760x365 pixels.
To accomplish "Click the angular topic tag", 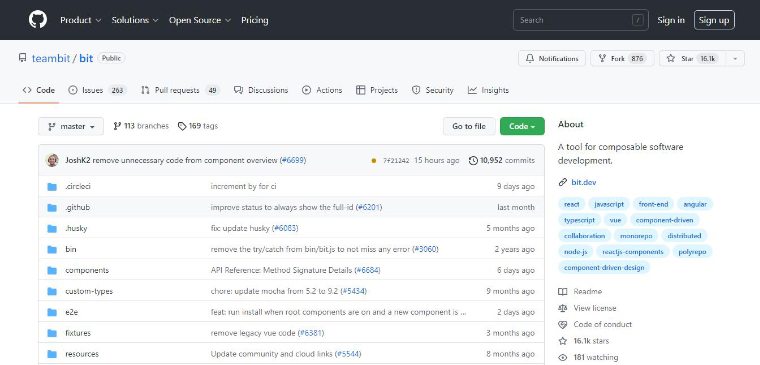I will 695,204.
